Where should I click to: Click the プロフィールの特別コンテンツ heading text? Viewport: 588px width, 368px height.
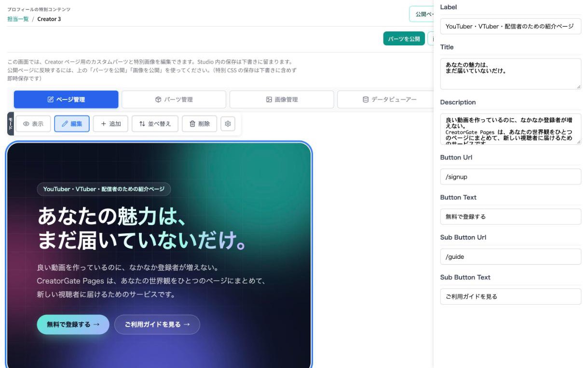(39, 10)
